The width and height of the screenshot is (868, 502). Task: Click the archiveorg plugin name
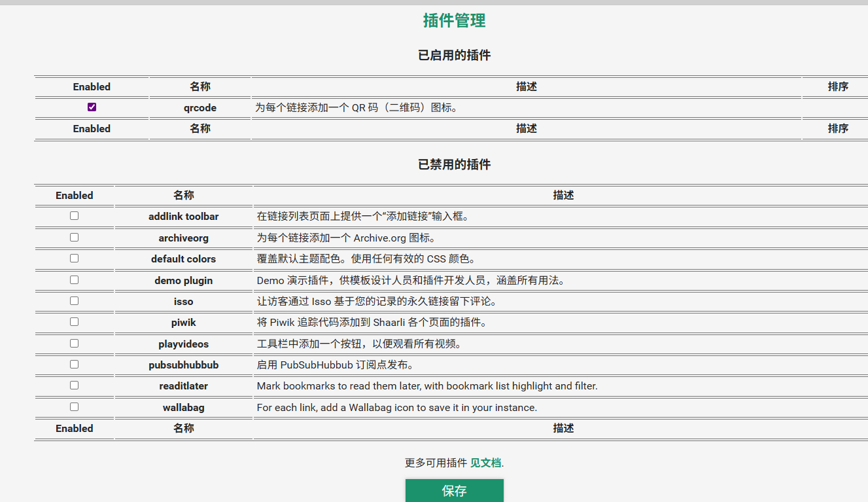tap(184, 238)
